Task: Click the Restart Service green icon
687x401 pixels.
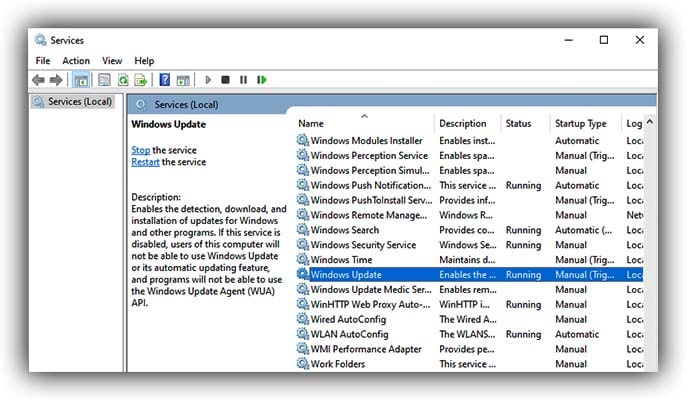Action: coord(262,80)
